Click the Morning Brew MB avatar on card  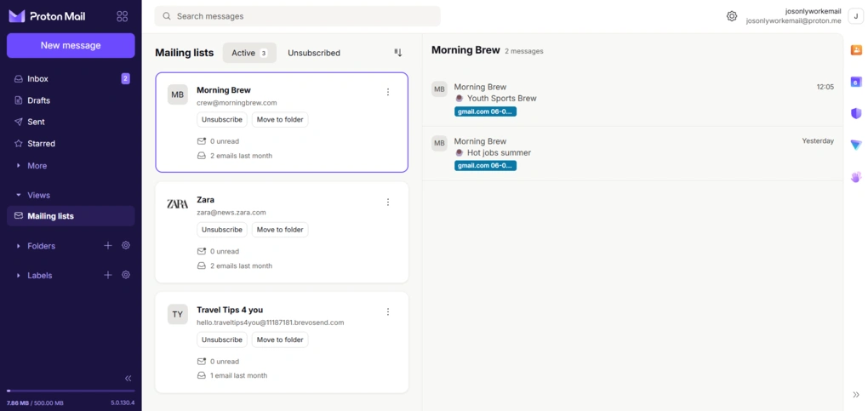pyautogui.click(x=178, y=94)
